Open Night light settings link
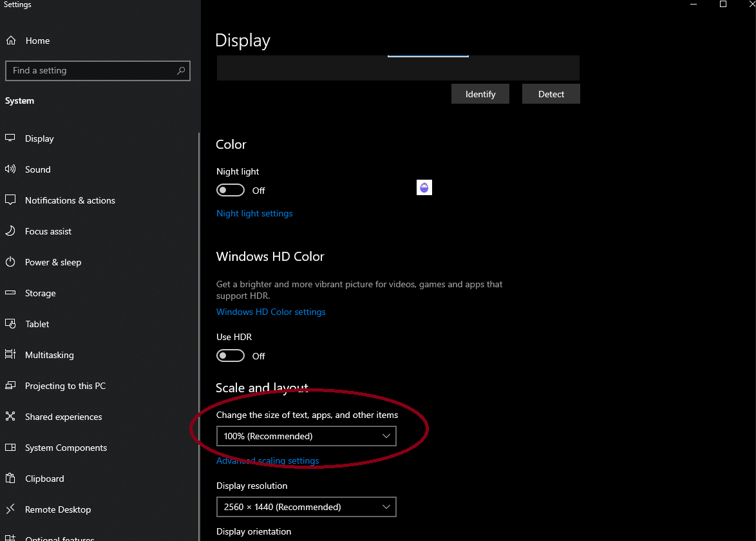Image resolution: width=756 pixels, height=541 pixels. coord(254,213)
